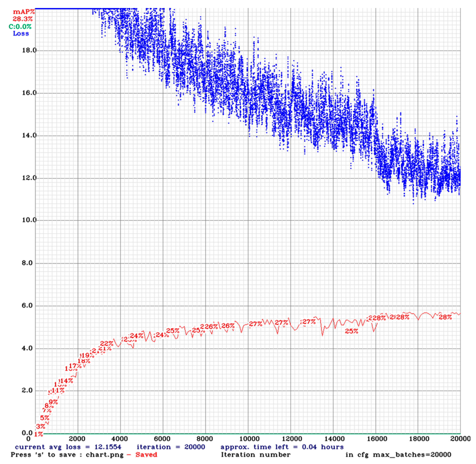Click the red mAP% legend label

24,12
